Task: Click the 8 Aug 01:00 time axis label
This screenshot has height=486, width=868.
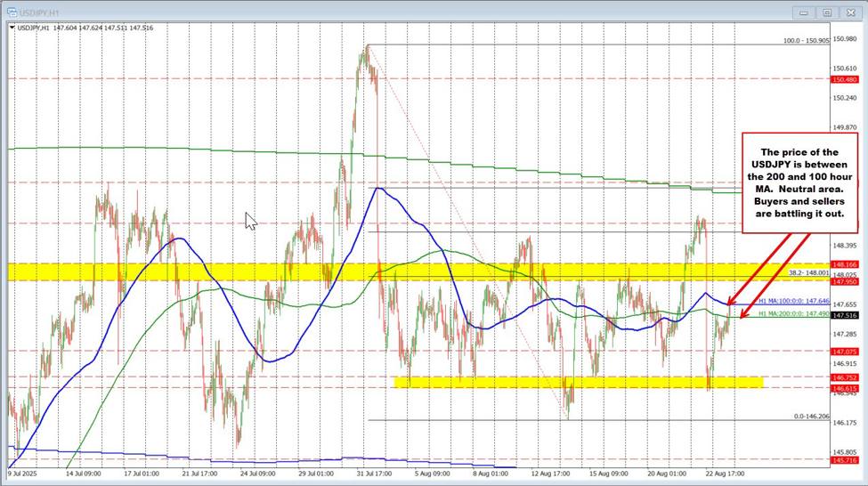Action: (491, 474)
